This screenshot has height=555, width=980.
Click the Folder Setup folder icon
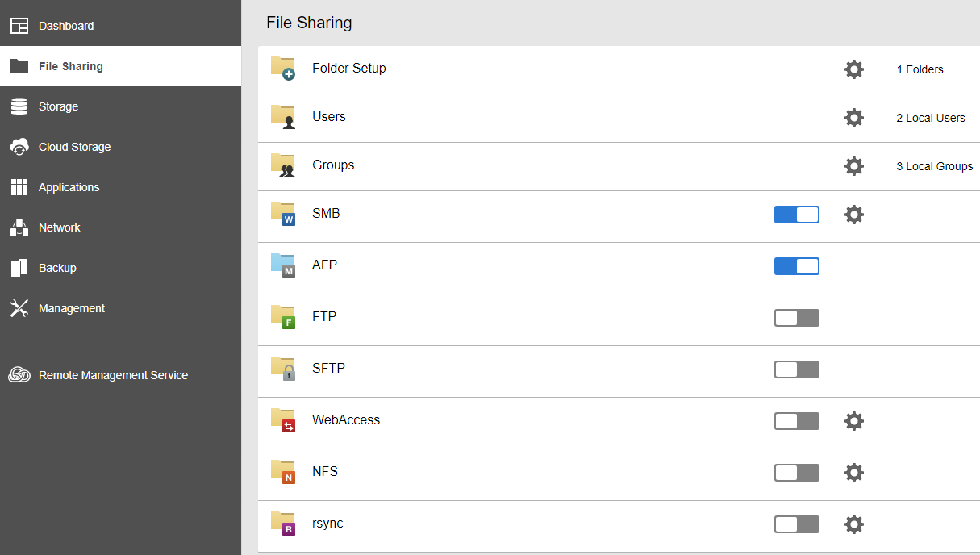[282, 69]
